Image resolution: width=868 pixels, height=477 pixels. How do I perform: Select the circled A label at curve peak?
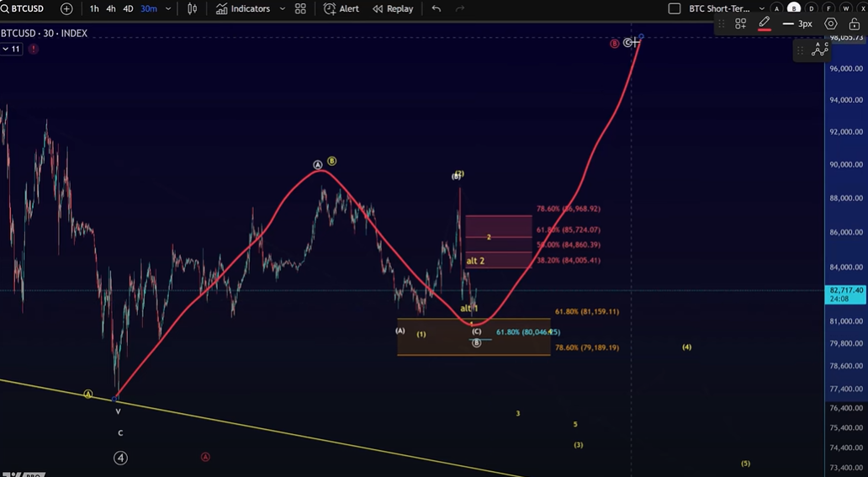pos(318,165)
